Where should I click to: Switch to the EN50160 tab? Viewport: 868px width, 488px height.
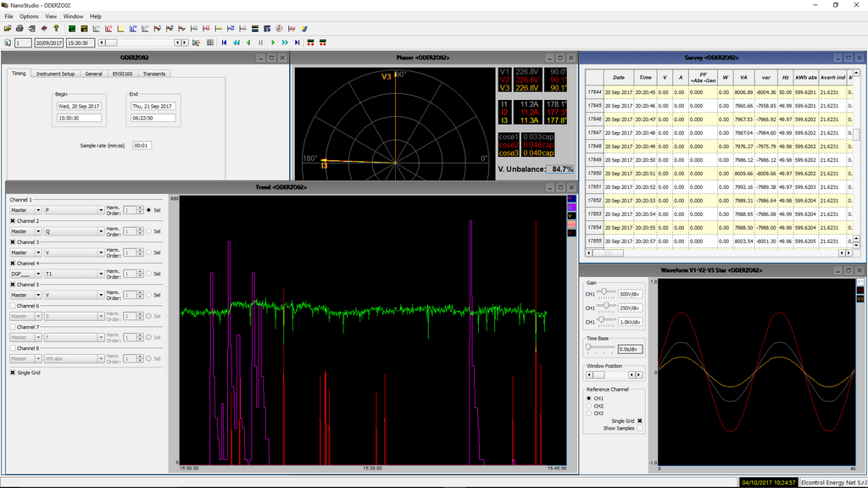122,74
